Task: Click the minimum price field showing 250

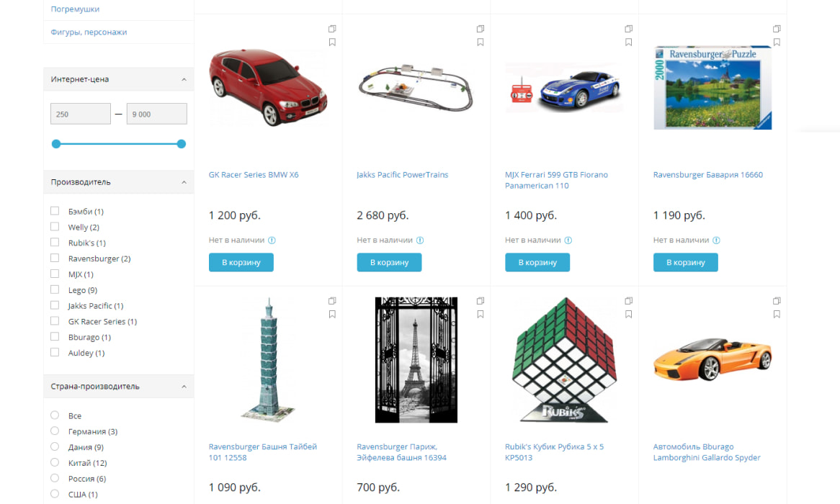Action: (x=81, y=114)
